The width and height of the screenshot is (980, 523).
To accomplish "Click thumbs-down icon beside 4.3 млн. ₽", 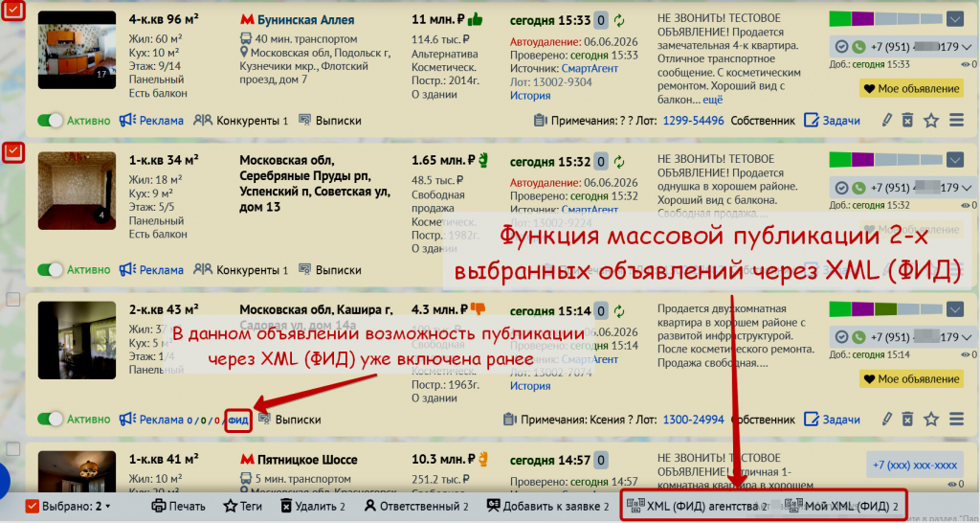I will point(478,308).
